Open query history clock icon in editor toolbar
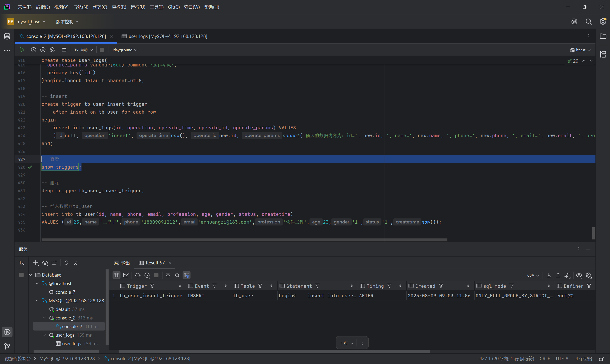This screenshot has height=364, width=610. pyautogui.click(x=34, y=50)
